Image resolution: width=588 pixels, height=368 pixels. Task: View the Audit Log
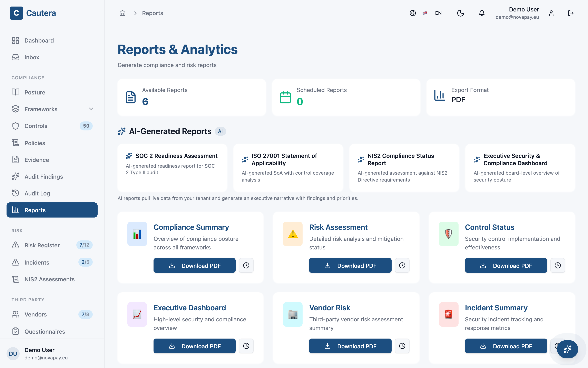tap(52, 193)
